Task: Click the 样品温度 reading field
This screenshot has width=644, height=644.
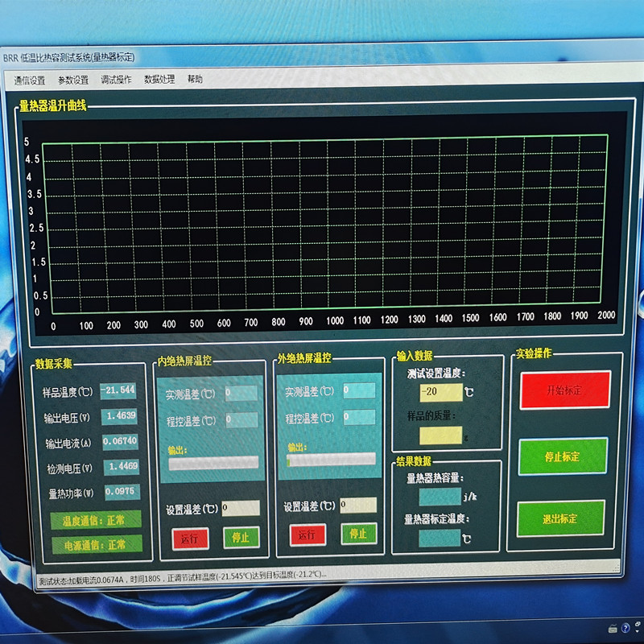Action: [x=119, y=390]
